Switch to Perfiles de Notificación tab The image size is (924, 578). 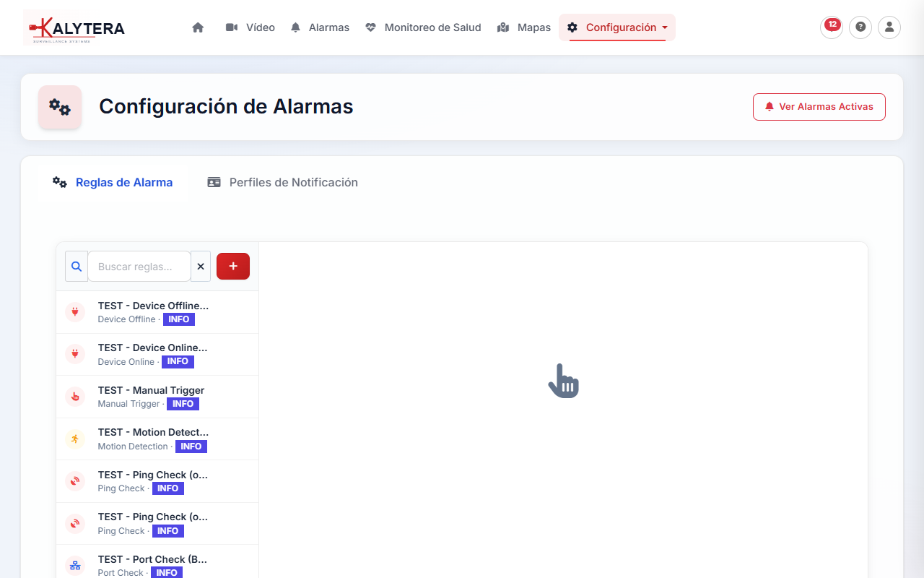coord(282,183)
